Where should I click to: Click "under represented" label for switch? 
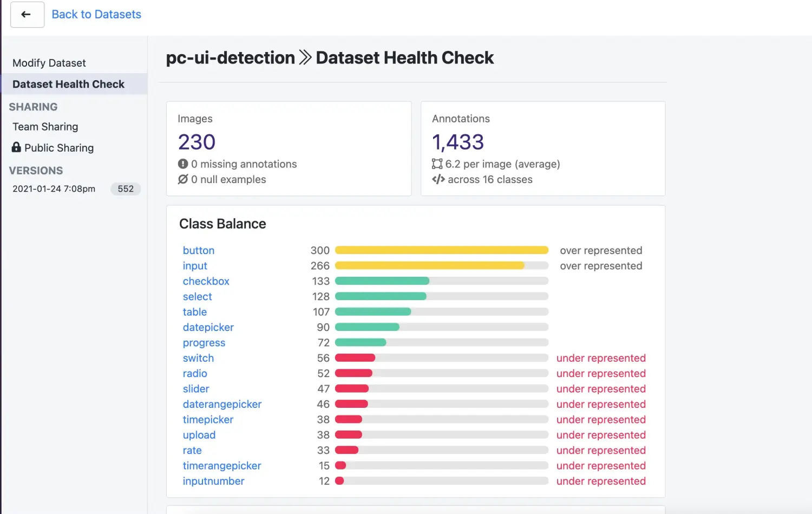coord(601,358)
